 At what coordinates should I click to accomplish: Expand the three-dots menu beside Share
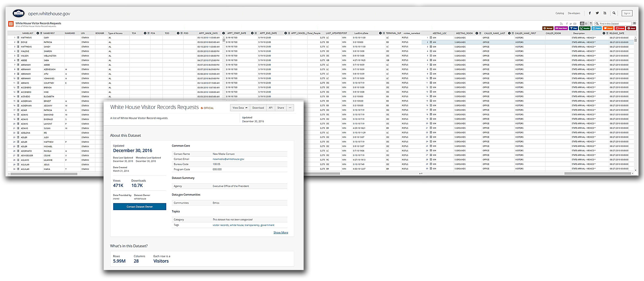tap(290, 108)
